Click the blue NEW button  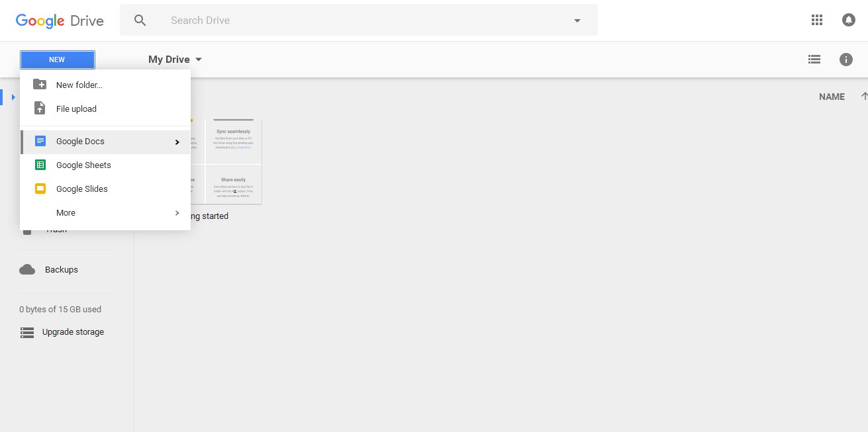[57, 60]
